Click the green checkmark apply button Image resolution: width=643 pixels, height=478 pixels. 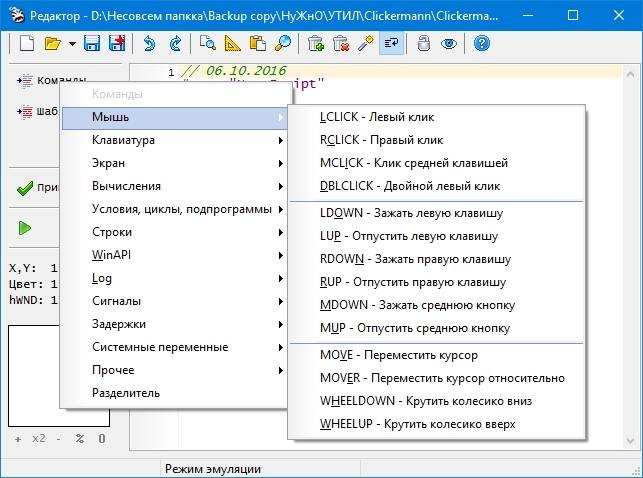point(25,188)
